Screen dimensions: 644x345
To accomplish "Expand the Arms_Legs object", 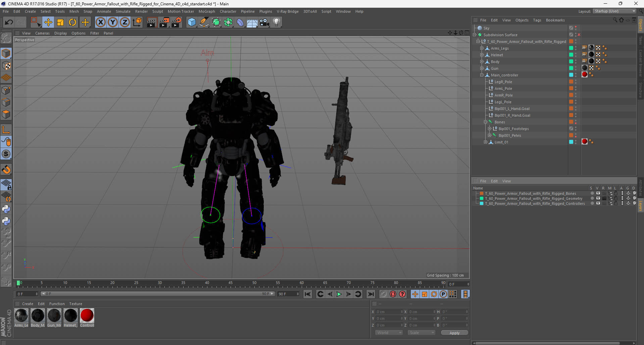I will 482,48.
